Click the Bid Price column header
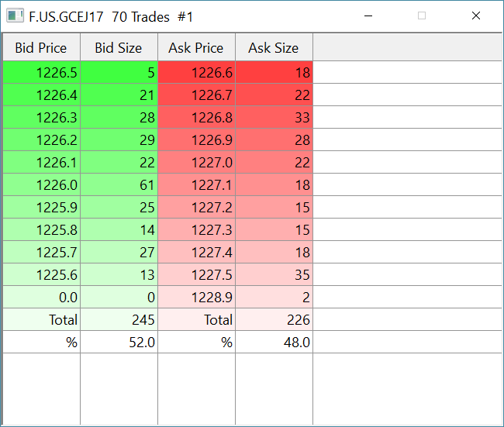Image resolution: width=504 pixels, height=427 pixels. pyautogui.click(x=41, y=47)
